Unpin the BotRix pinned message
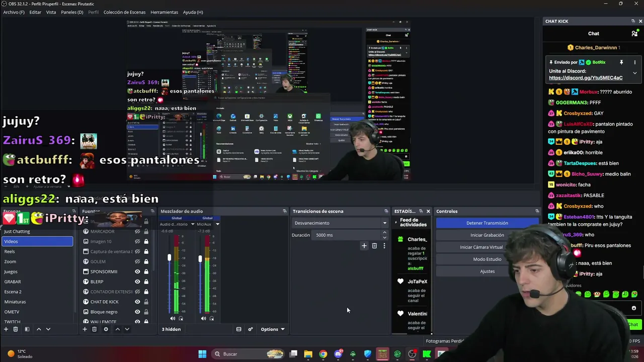The height and width of the screenshot is (362, 644). (621, 62)
